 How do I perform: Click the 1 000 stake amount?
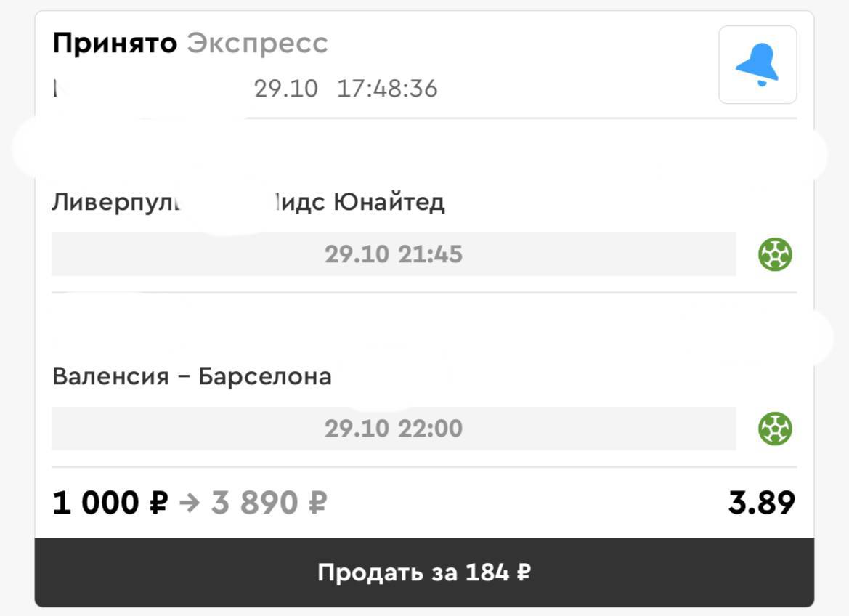(96, 503)
